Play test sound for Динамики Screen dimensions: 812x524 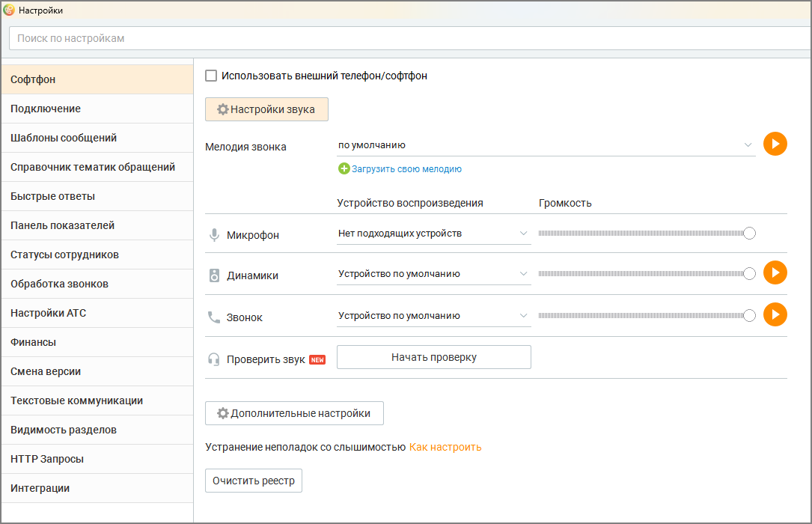pyautogui.click(x=775, y=273)
